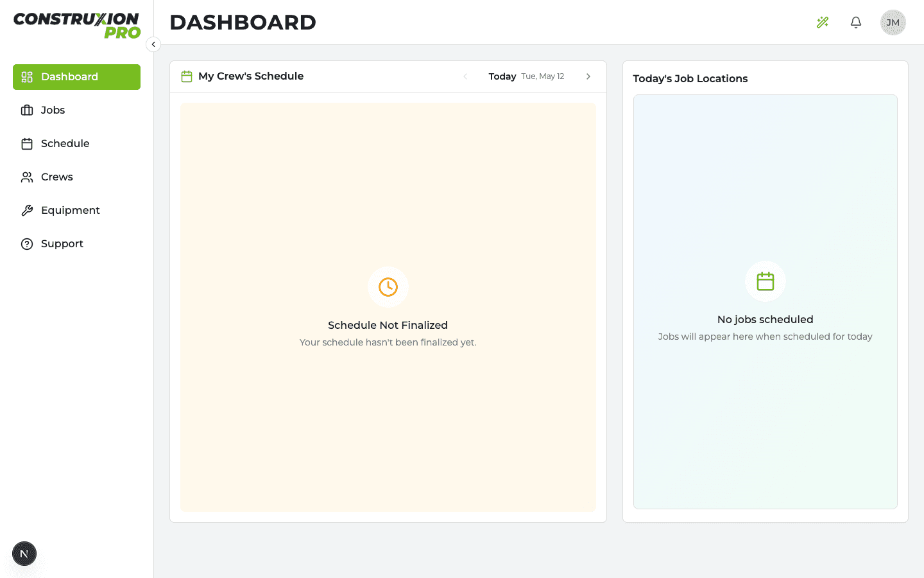924x578 pixels.
Task: Click the Schedule calendar icon in sidebar
Action: (27, 144)
